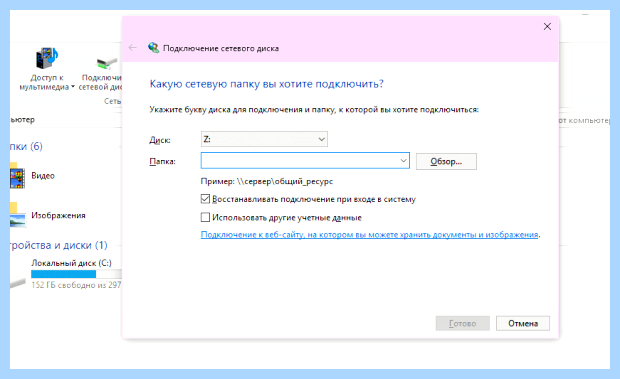Click the back arrow in dialog header
620x379 pixels.
132,48
